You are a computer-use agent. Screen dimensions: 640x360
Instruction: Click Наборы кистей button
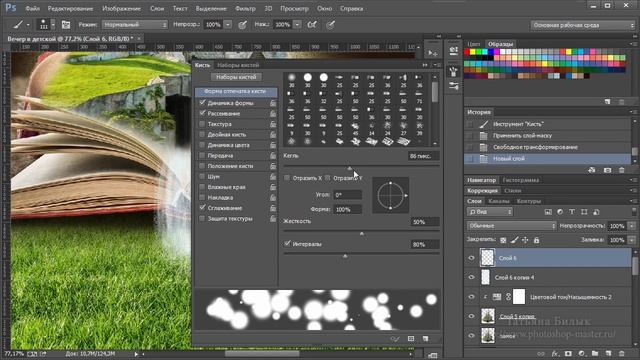tap(236, 77)
